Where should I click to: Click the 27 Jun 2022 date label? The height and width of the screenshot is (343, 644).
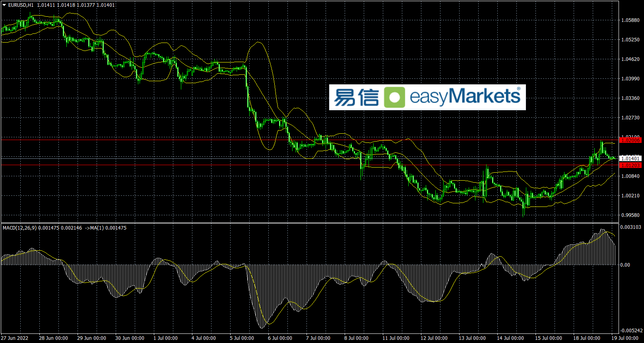pos(15,338)
